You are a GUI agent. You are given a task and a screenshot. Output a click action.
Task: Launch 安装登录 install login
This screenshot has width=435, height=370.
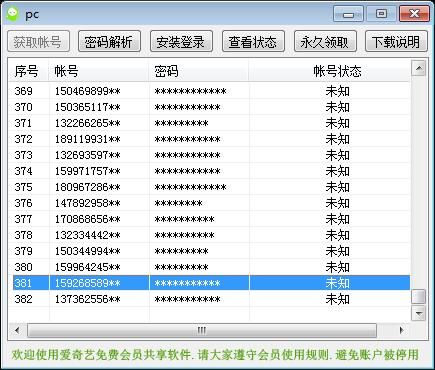(181, 41)
